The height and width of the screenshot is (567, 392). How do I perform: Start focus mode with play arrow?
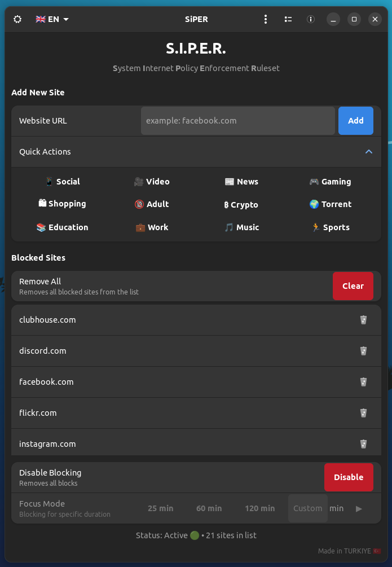click(359, 508)
